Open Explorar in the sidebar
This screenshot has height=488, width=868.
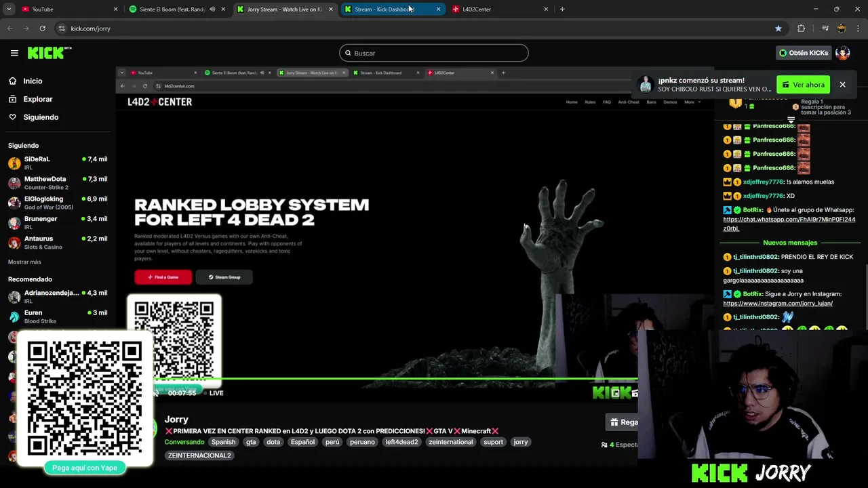click(x=37, y=99)
